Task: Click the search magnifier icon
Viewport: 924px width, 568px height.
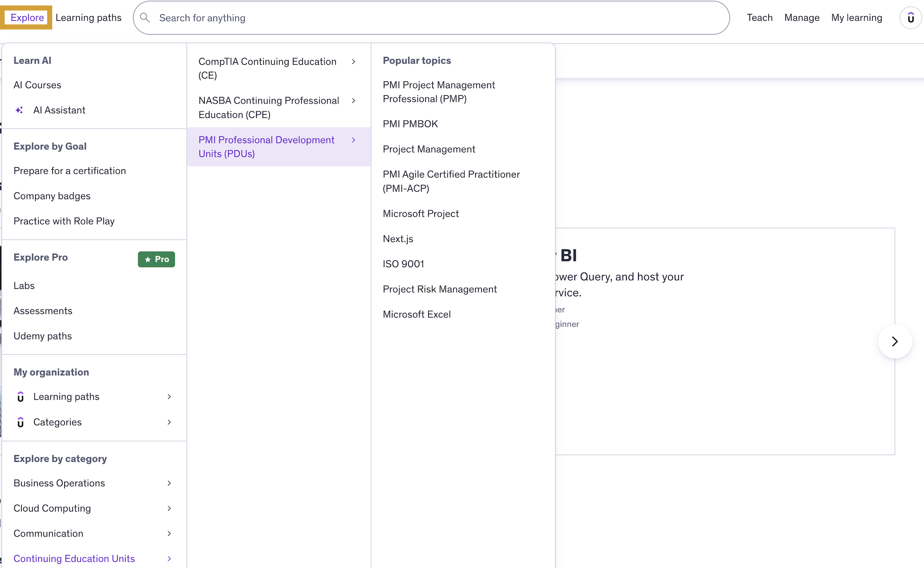Action: [x=145, y=18]
